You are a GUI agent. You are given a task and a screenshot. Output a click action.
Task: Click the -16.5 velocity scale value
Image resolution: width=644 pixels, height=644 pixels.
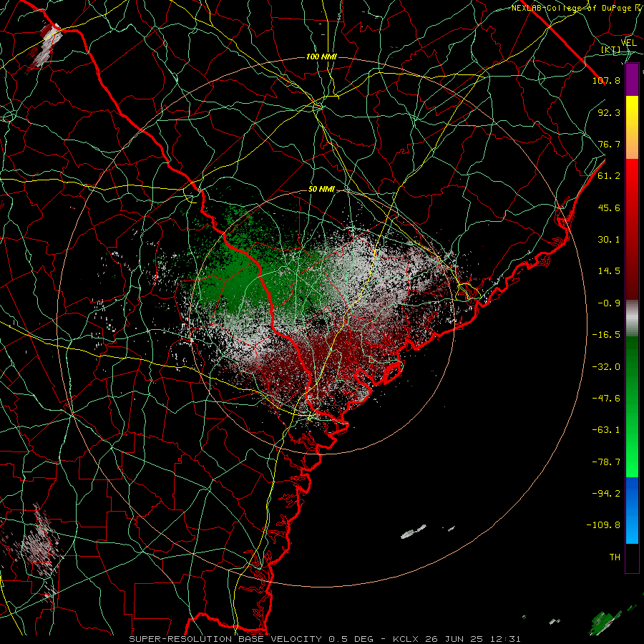(606, 335)
